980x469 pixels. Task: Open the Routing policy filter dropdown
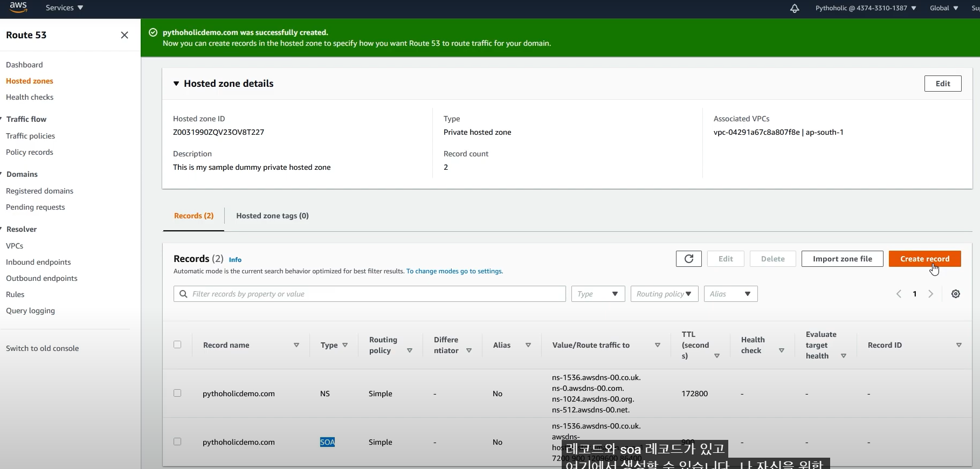click(664, 294)
